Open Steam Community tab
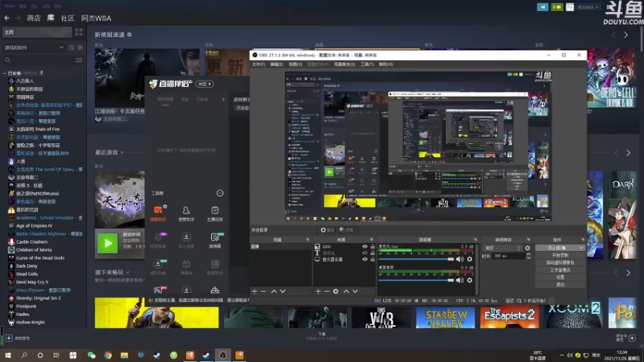Screen dimensions: 644x362 68,18
